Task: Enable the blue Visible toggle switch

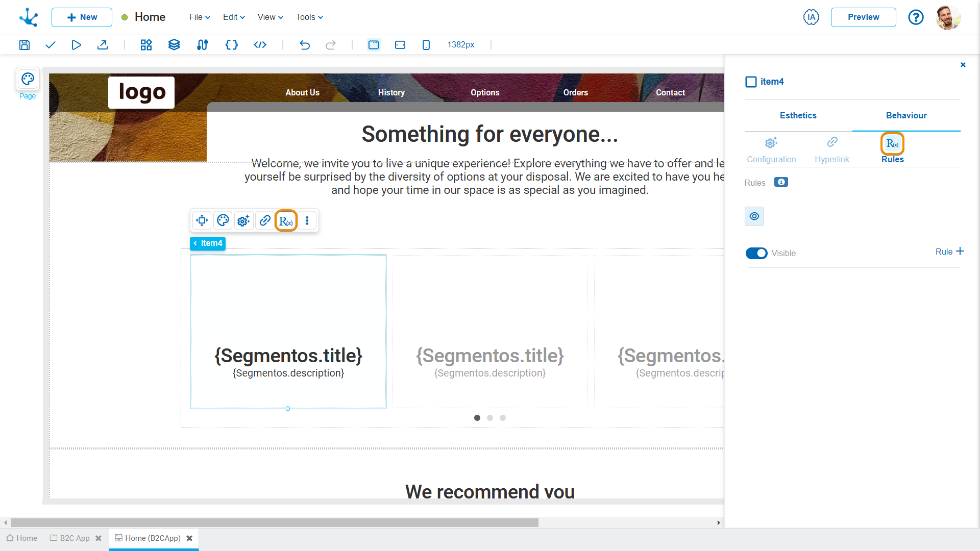Action: pyautogui.click(x=757, y=253)
